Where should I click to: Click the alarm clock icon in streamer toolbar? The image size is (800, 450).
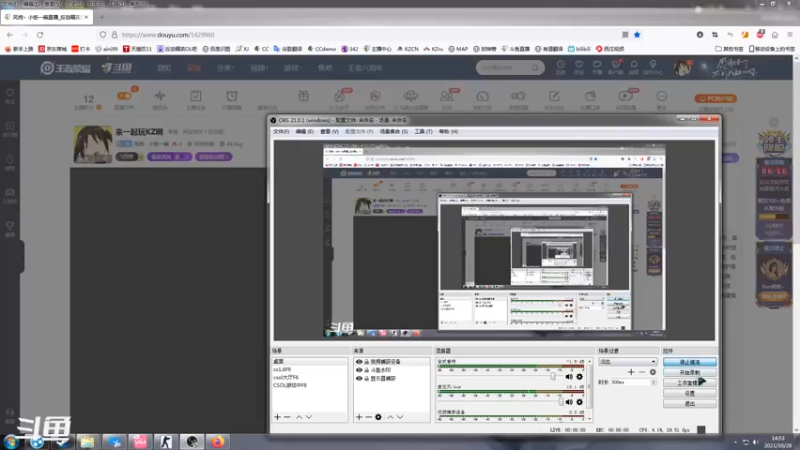click(232, 96)
